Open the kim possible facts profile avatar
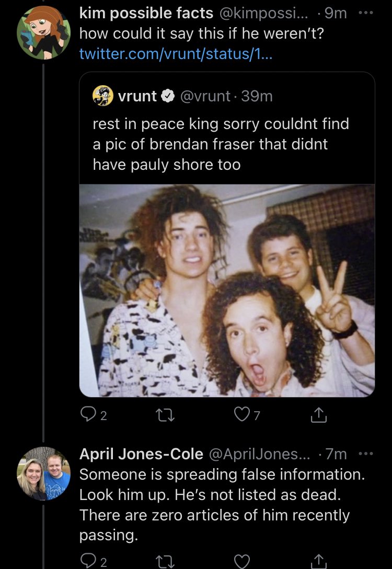392x569 pixels. point(43,32)
